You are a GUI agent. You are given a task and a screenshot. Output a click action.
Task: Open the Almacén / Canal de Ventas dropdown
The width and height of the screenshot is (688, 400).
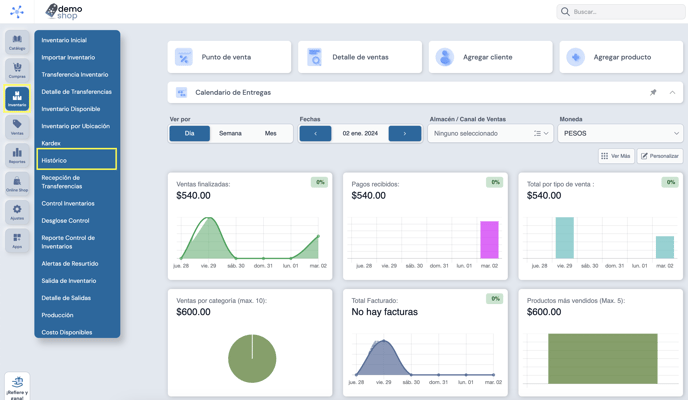click(x=490, y=133)
